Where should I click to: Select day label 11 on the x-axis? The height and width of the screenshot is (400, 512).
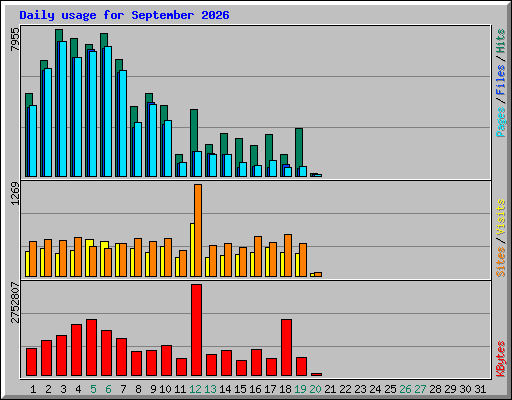pyautogui.click(x=180, y=389)
